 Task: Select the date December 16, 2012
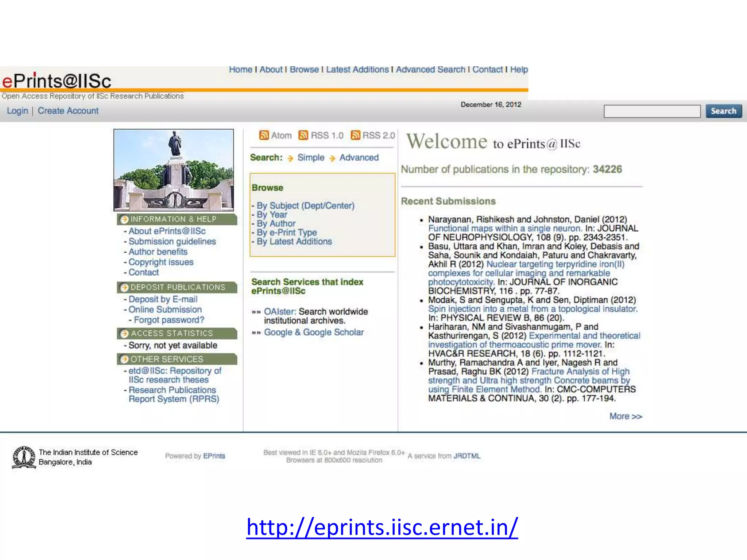click(491, 105)
